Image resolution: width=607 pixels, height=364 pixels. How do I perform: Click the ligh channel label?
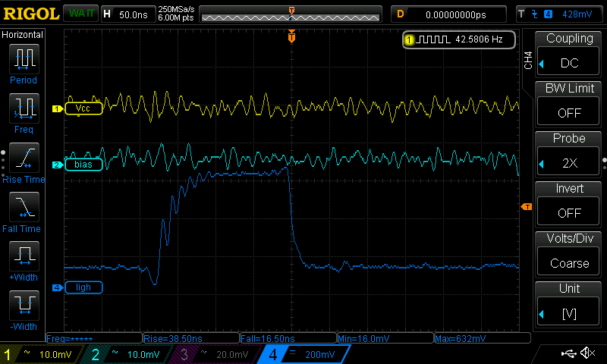pyautogui.click(x=83, y=287)
